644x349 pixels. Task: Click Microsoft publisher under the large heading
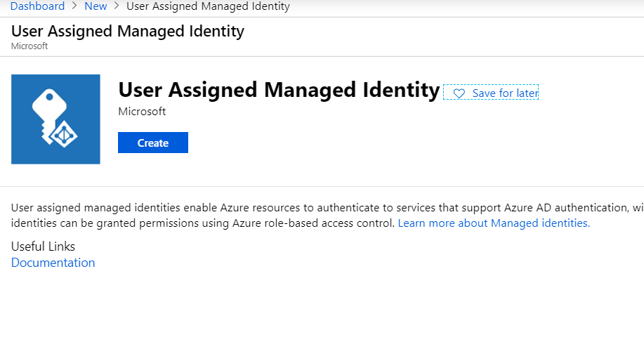142,112
